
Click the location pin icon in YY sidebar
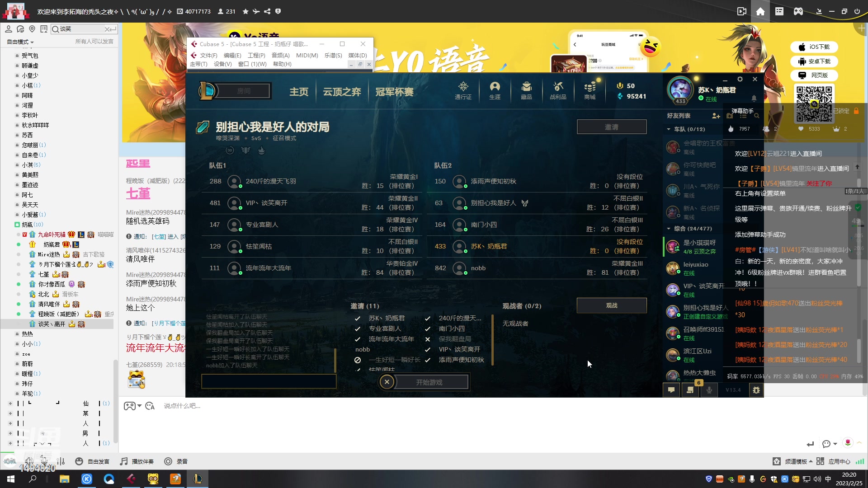pyautogui.click(x=32, y=29)
